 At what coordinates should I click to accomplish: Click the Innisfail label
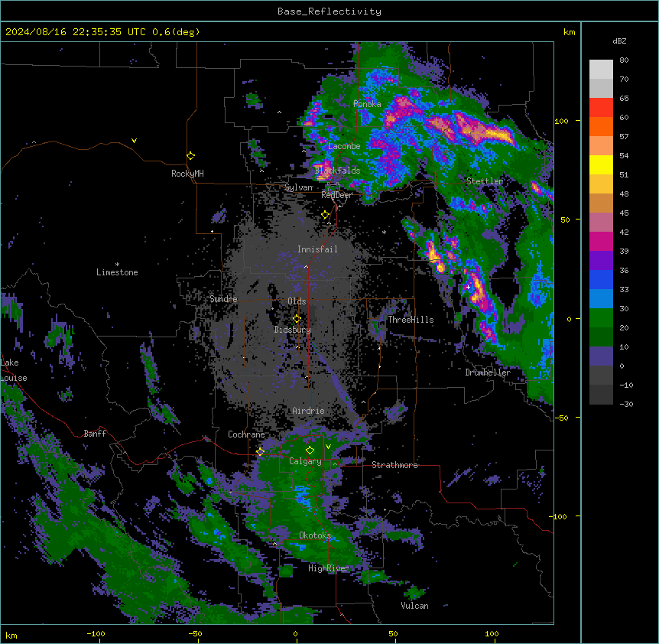point(317,249)
